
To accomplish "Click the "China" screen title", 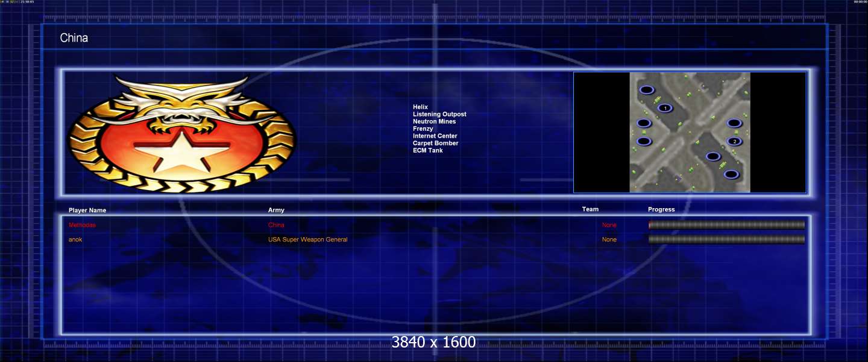I will coord(74,38).
